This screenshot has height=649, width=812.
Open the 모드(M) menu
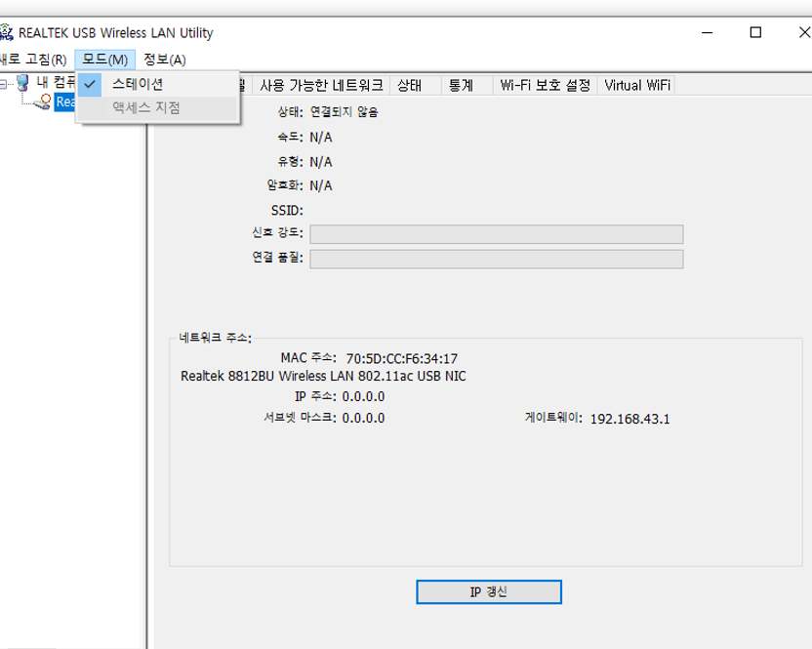[x=105, y=60]
